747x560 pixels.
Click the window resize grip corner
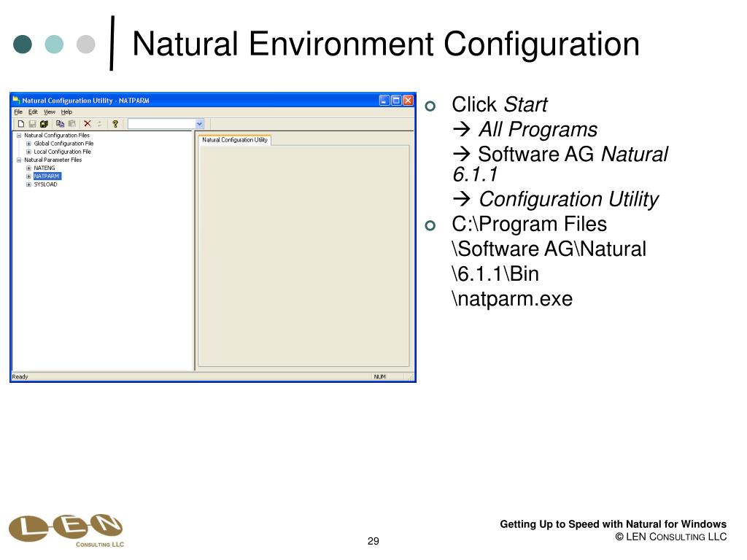tap(411, 377)
